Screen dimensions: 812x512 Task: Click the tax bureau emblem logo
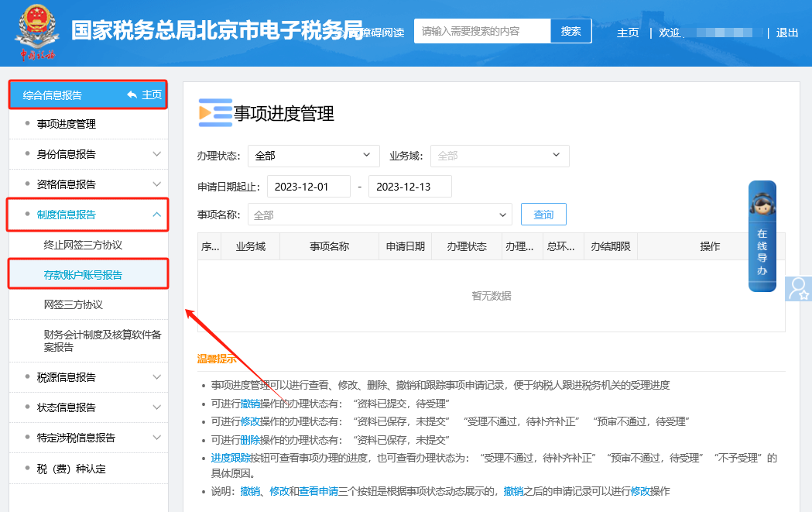click(x=36, y=31)
